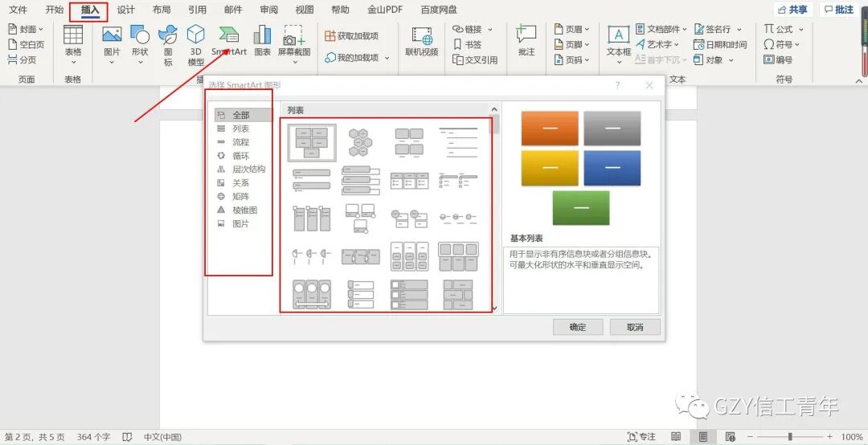Image resolution: width=868 pixels, height=445 pixels.
Task: Open the 表格 table dropdown
Action: [73, 44]
